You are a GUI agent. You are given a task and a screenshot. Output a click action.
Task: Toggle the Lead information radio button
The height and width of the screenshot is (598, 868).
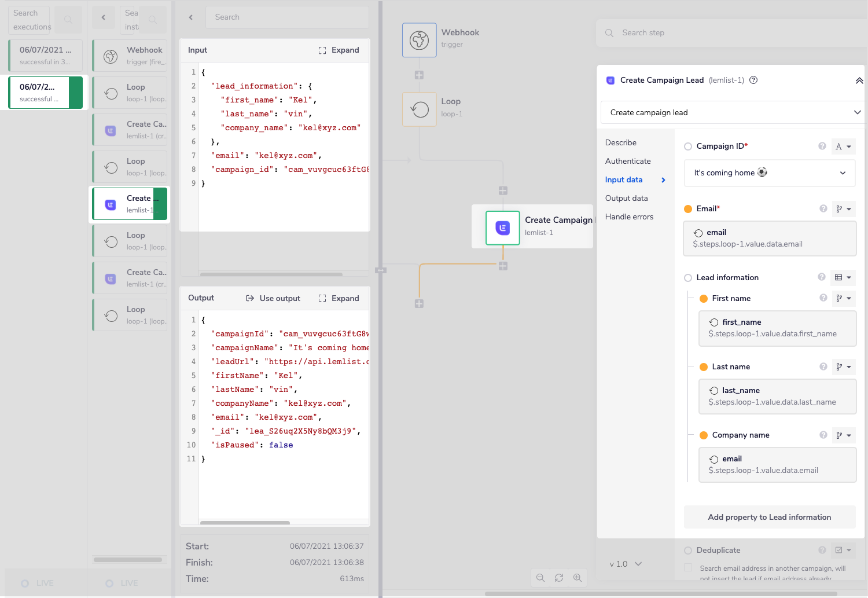click(x=688, y=278)
